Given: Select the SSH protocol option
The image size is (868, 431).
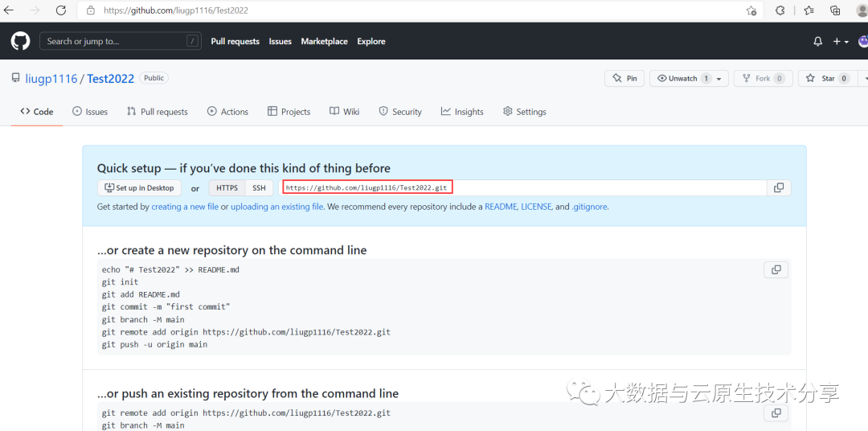Looking at the screenshot, I should tap(259, 188).
